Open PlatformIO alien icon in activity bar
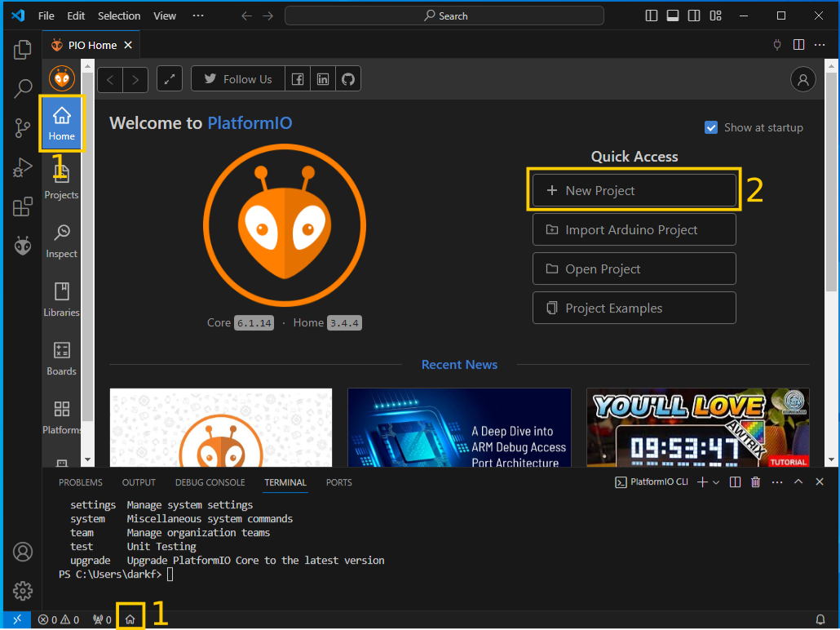 pos(23,246)
